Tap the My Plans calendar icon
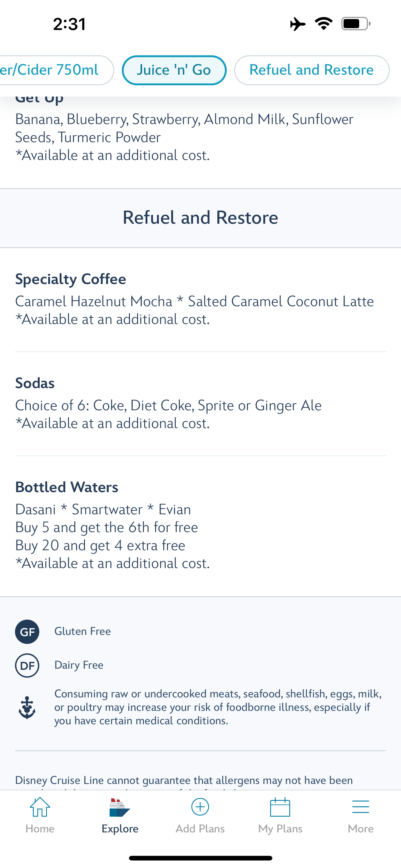This screenshot has width=401, height=868. (x=280, y=807)
